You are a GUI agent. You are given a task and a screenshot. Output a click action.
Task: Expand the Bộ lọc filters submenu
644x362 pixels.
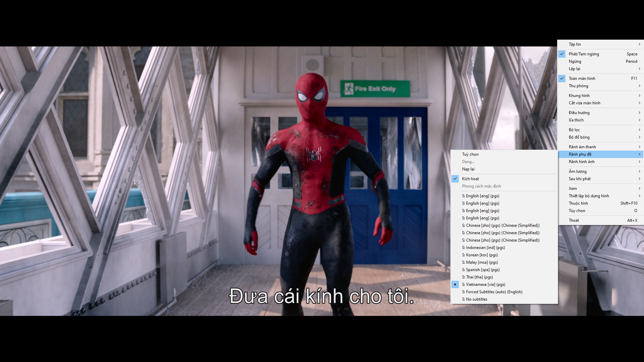601,130
